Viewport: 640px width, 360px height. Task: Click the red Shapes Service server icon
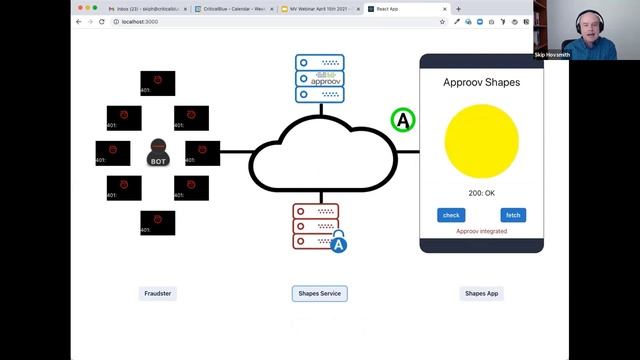pyautogui.click(x=316, y=226)
